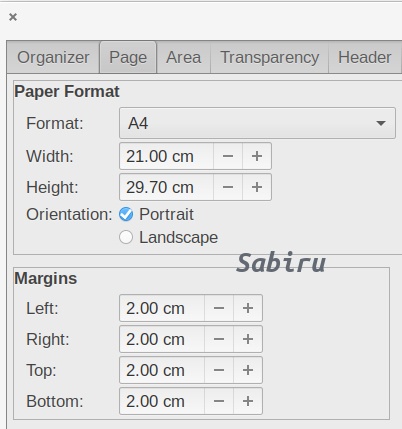This screenshot has width=402, height=429.
Task: Increase the page Height value
Action: tap(257, 187)
